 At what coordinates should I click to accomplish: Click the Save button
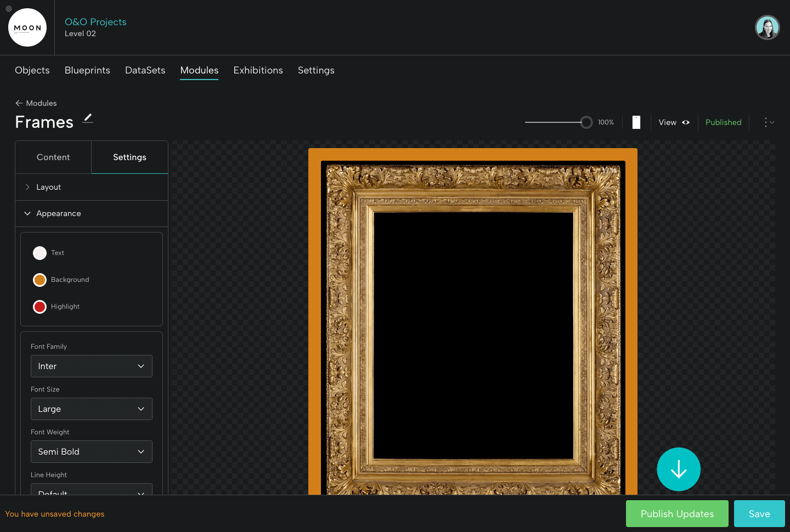click(x=759, y=514)
